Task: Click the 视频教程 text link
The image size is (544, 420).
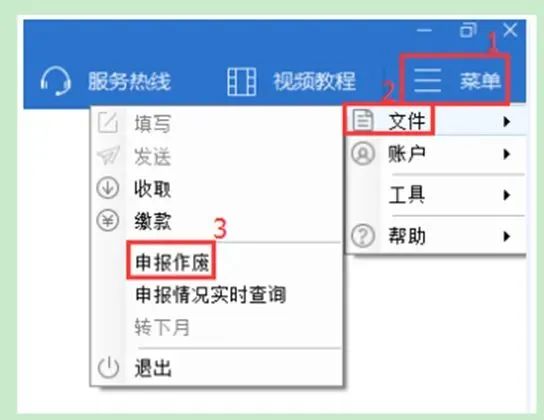Action: 315,82
